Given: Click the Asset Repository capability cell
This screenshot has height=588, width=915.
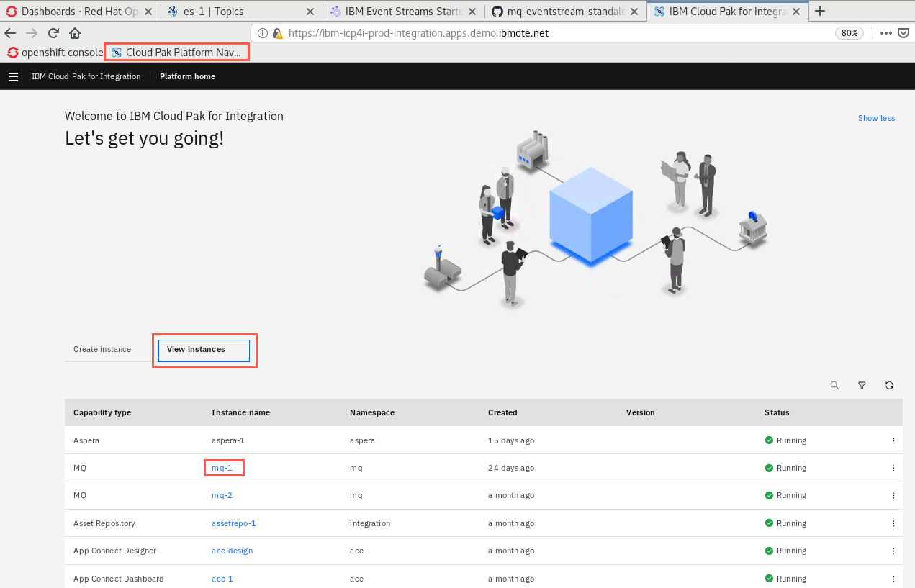Looking at the screenshot, I should [104, 523].
